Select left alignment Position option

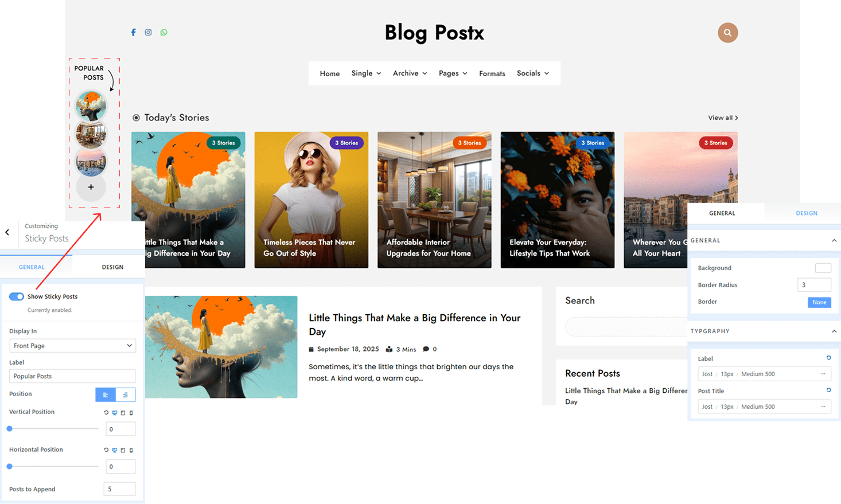click(106, 394)
